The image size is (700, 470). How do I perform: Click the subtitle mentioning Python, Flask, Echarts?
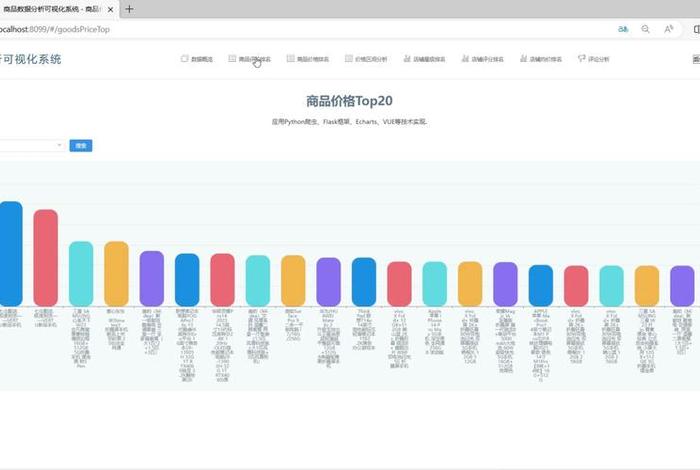[x=349, y=121]
